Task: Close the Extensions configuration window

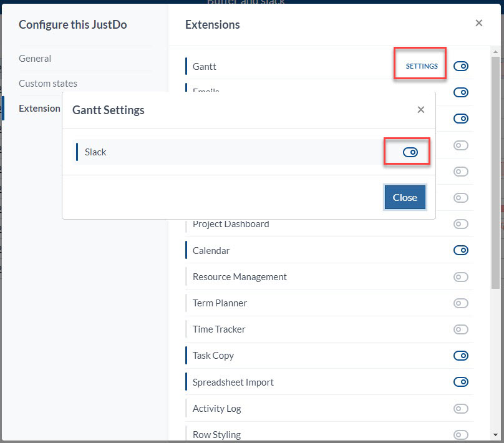Action: tap(478, 23)
